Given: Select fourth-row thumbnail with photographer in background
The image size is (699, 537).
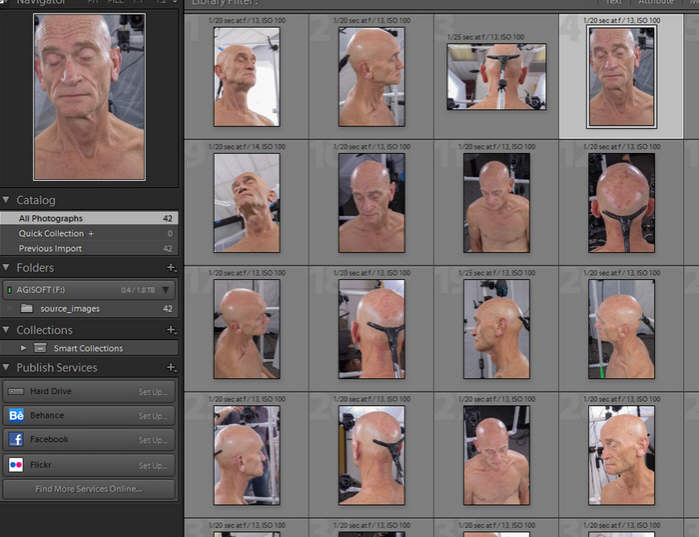Looking at the screenshot, I should point(247,455).
